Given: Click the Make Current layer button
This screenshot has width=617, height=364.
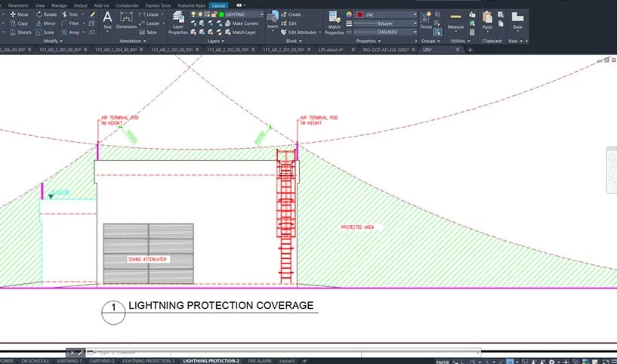Looking at the screenshot, I should coord(243,23).
